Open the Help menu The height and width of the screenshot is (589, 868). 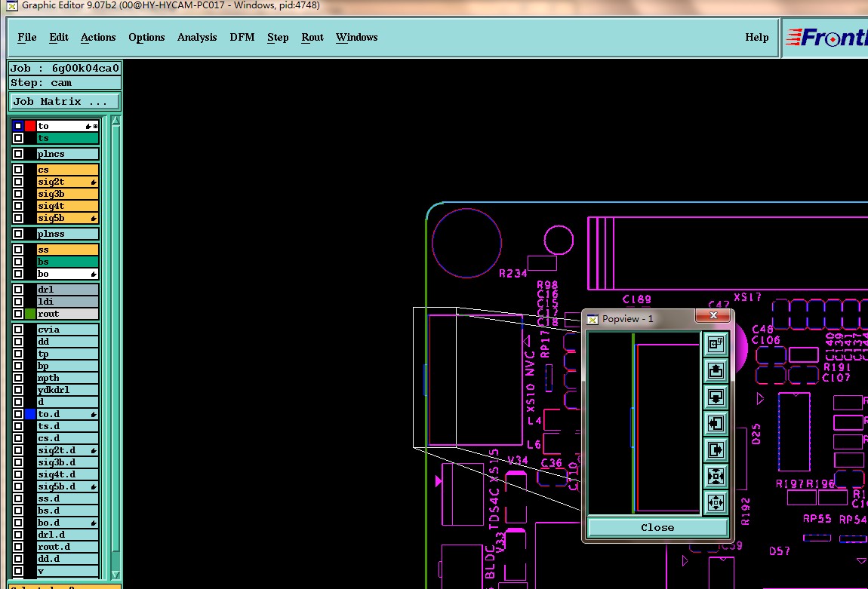pos(757,37)
